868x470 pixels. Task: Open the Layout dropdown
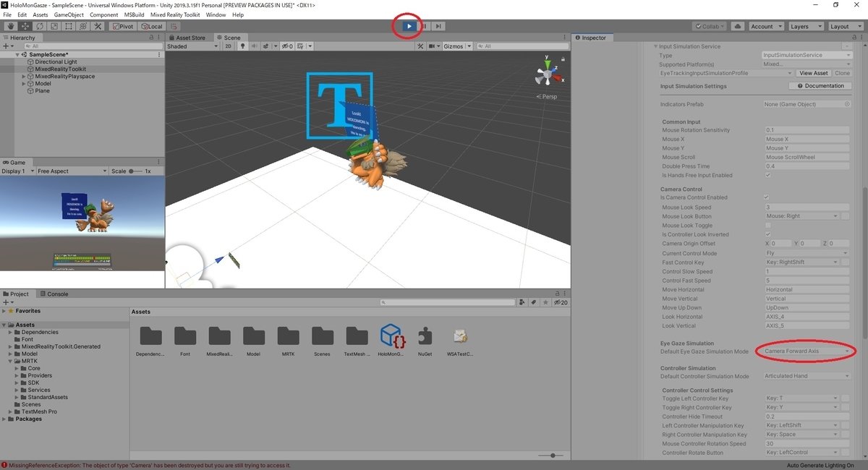tap(845, 26)
